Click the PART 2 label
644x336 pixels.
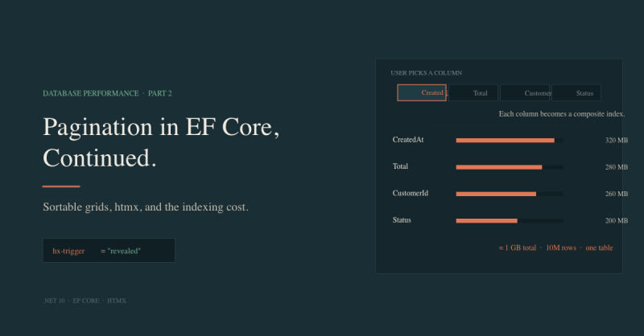[x=159, y=93]
